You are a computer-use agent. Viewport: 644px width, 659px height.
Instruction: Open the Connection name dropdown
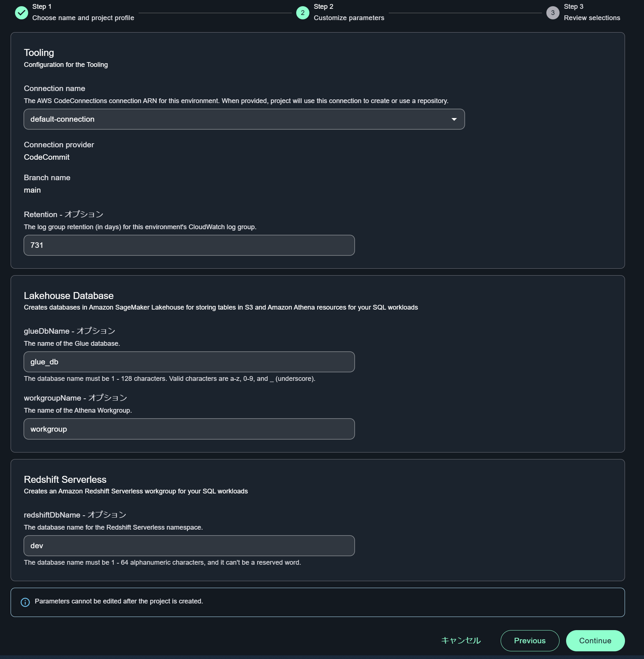[244, 119]
